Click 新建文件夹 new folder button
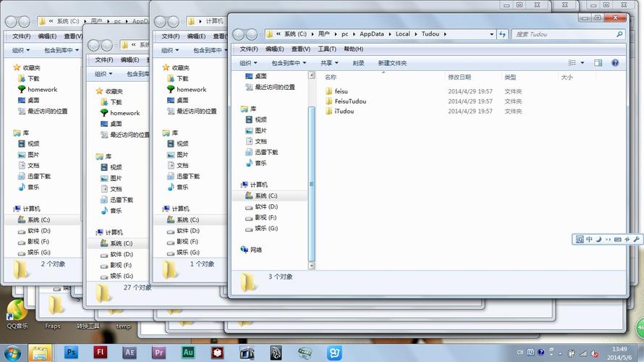 392,63
